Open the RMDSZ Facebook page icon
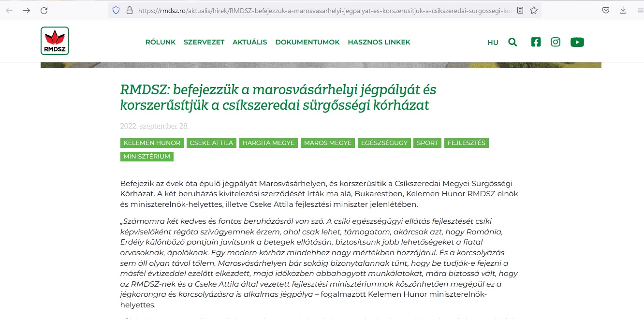The image size is (644, 319). point(536,43)
